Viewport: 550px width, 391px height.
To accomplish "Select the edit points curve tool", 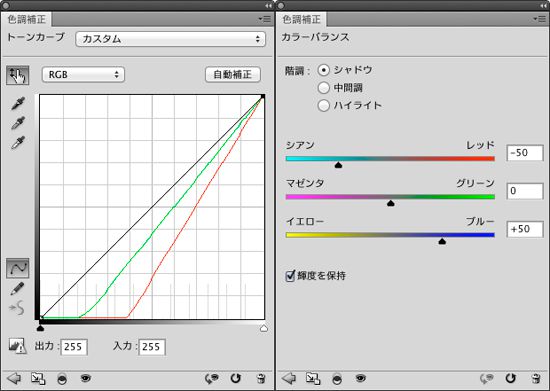I will pyautogui.click(x=18, y=268).
